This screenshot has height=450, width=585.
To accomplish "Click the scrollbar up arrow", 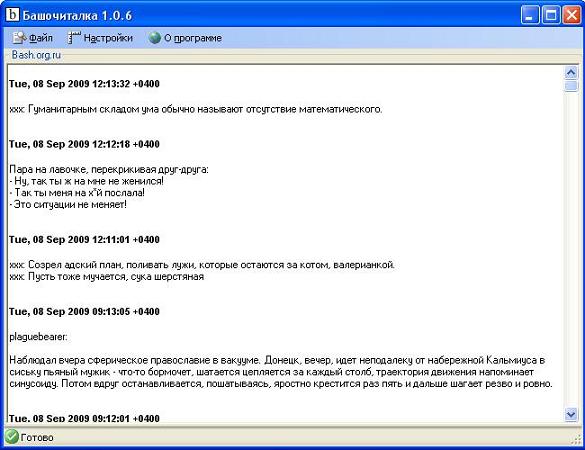I will (571, 72).
